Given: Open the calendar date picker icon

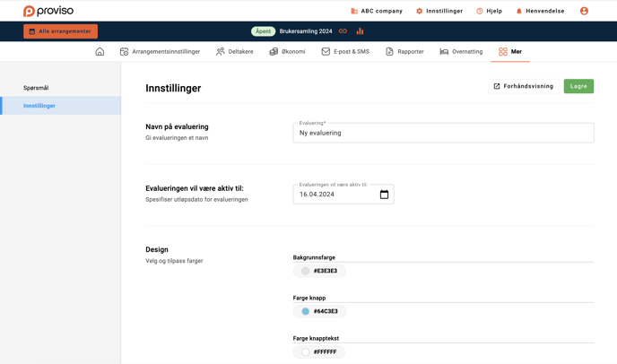Looking at the screenshot, I should (384, 195).
